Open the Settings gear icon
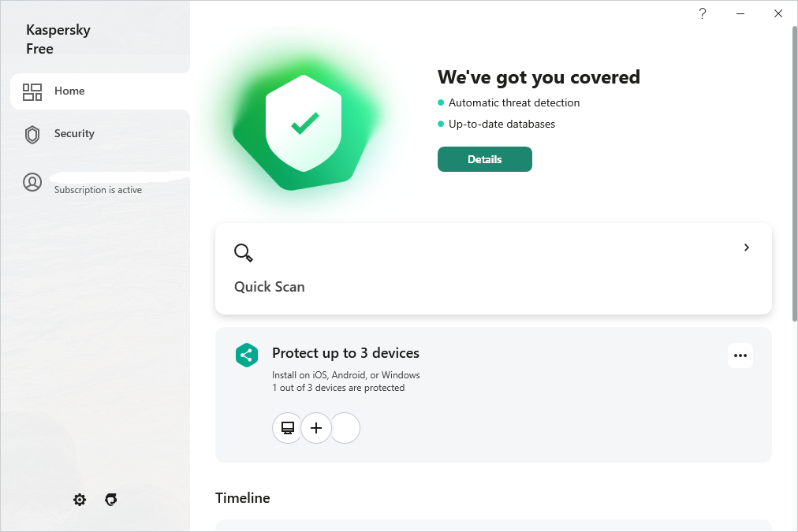 pyautogui.click(x=80, y=500)
